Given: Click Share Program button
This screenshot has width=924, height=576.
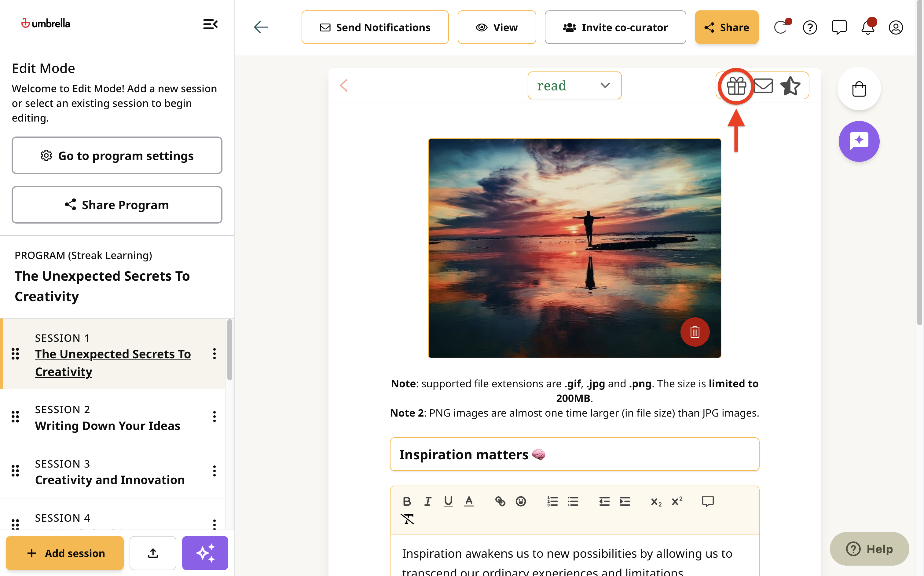Looking at the screenshot, I should point(117,205).
